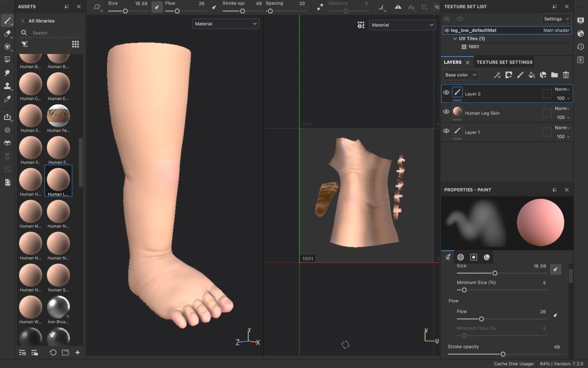Collapse the UV Tiles (1) group
Viewport: 588px width, 368px height.
click(455, 39)
